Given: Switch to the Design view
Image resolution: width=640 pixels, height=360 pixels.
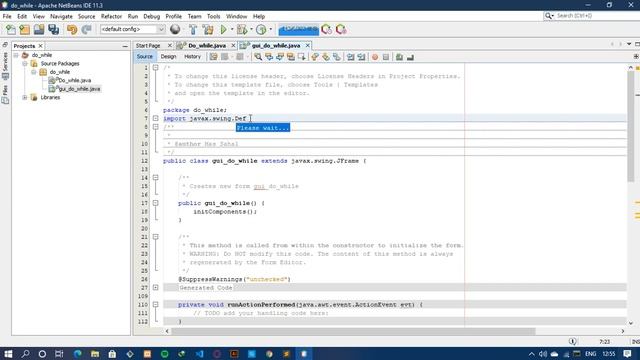Looking at the screenshot, I should point(168,57).
